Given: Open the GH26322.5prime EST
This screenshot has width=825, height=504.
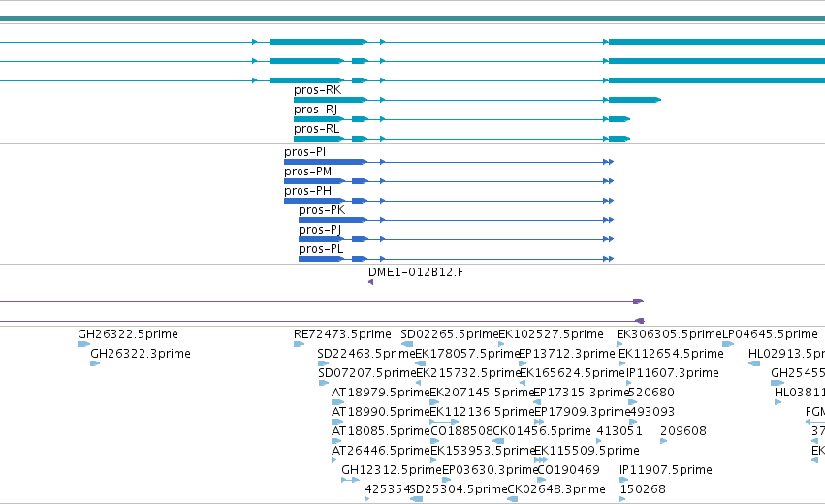Looking at the screenshot, I should (x=83, y=344).
